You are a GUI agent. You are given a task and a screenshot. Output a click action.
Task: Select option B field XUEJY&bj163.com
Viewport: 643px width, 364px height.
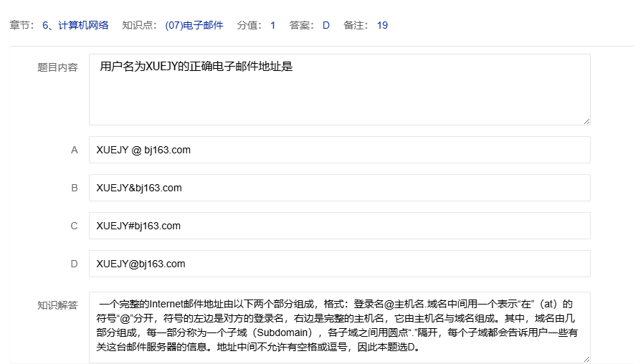tap(339, 188)
